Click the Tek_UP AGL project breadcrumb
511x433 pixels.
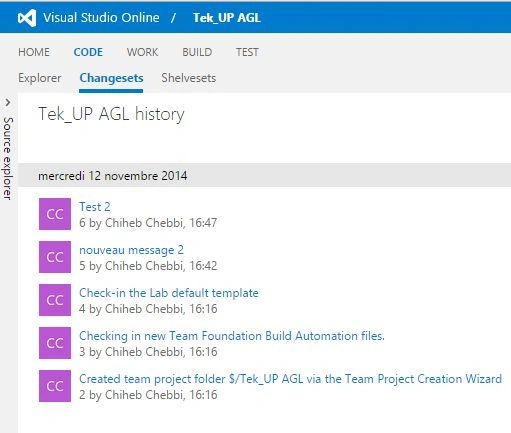tap(227, 18)
